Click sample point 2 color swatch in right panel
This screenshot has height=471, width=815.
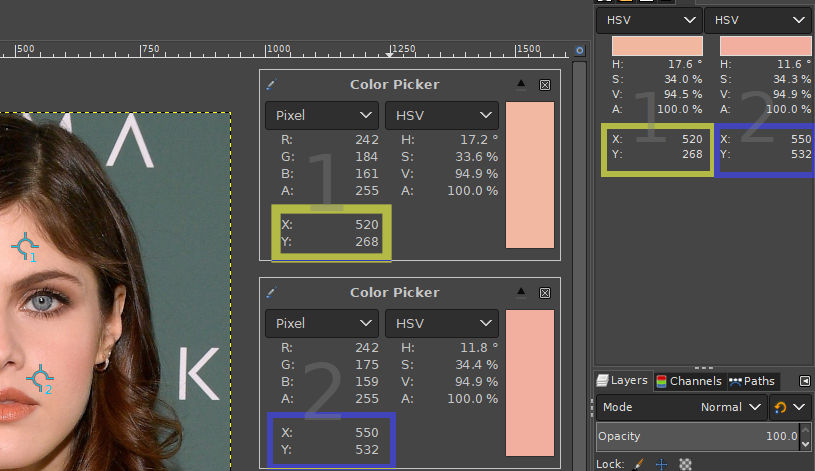(x=765, y=46)
